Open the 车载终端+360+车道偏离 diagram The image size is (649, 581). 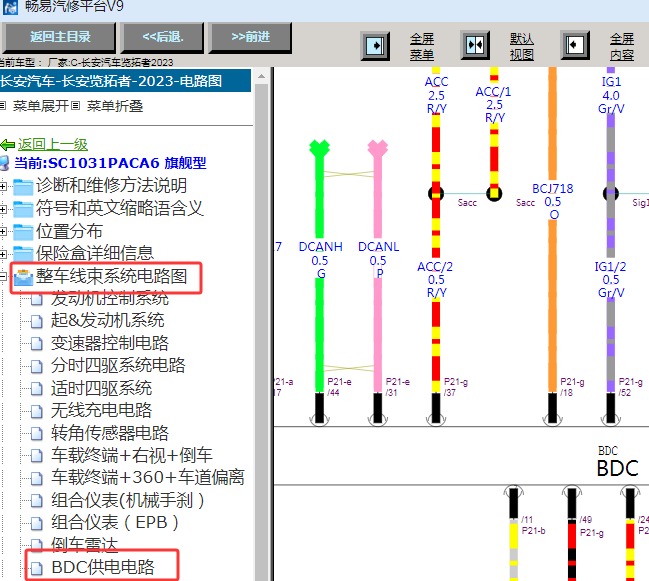coord(148,478)
